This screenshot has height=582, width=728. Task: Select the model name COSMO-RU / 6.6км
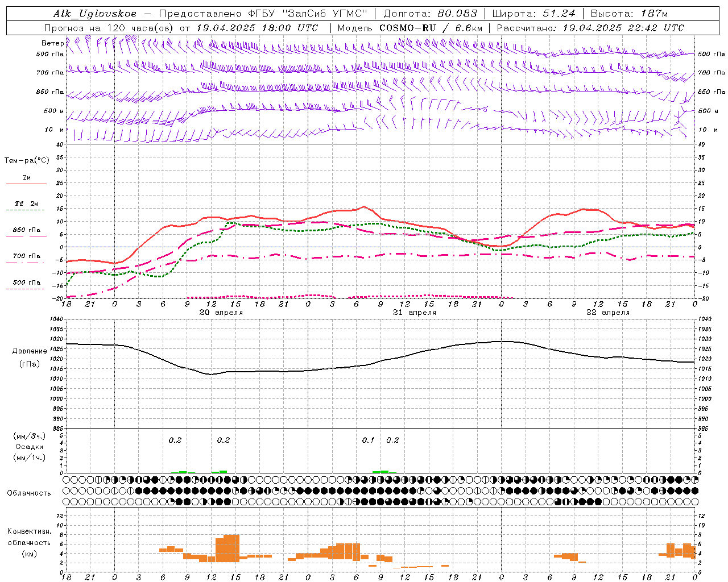[x=431, y=28]
